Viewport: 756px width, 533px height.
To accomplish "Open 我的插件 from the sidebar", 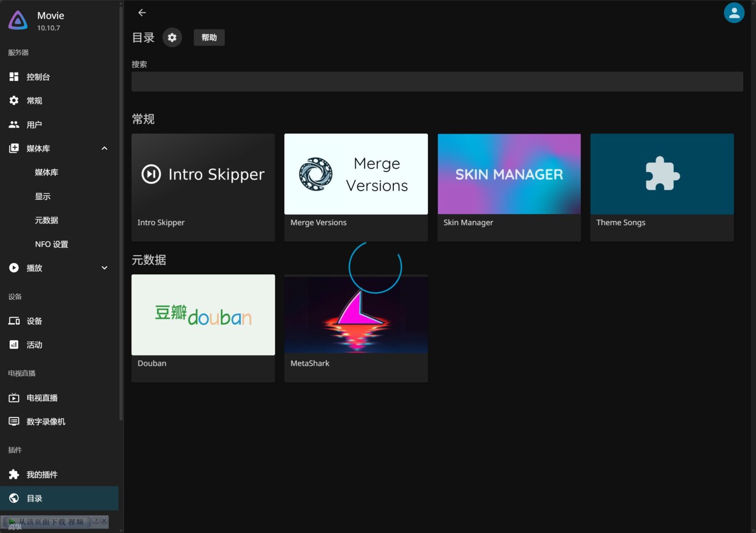I will [x=59, y=474].
